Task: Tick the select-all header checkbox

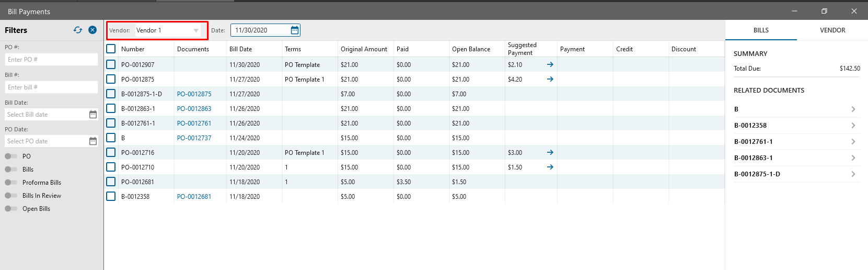Action: 111,49
